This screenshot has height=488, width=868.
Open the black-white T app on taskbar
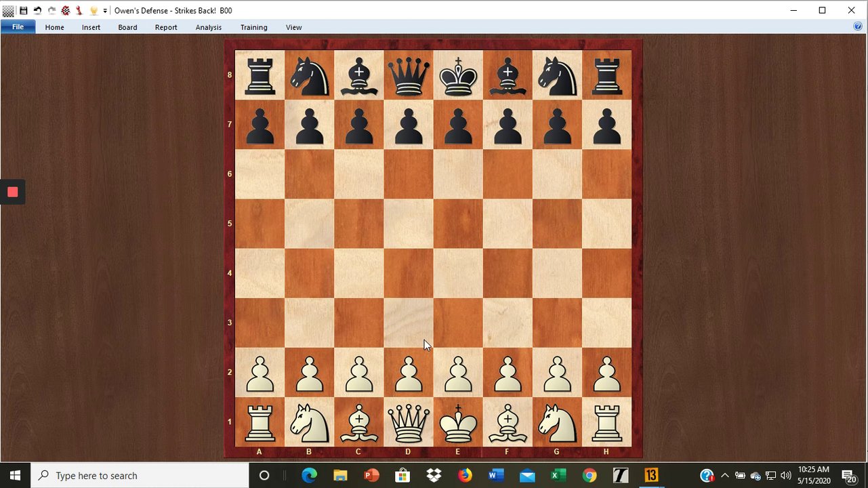click(621, 475)
